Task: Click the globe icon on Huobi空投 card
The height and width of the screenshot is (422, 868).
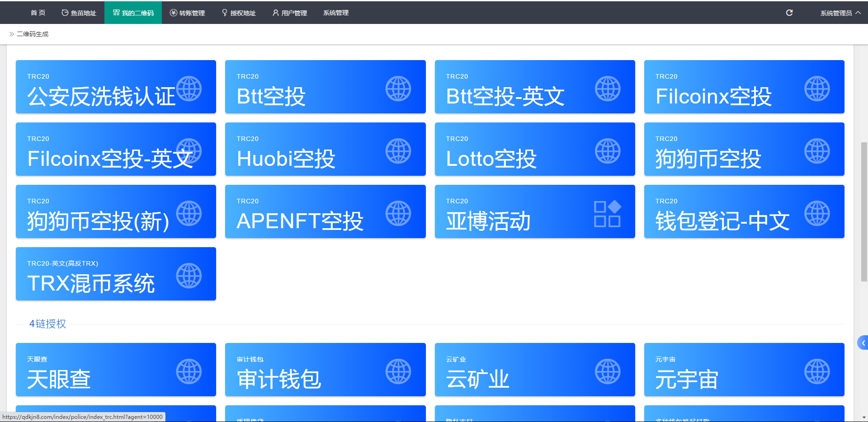Action: click(398, 151)
